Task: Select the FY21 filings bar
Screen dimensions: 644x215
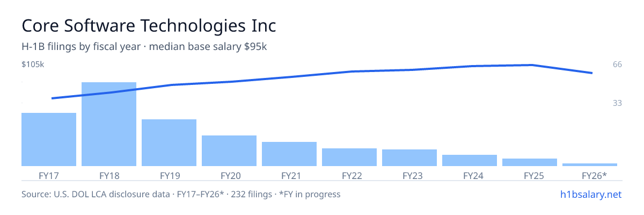Action: point(289,154)
